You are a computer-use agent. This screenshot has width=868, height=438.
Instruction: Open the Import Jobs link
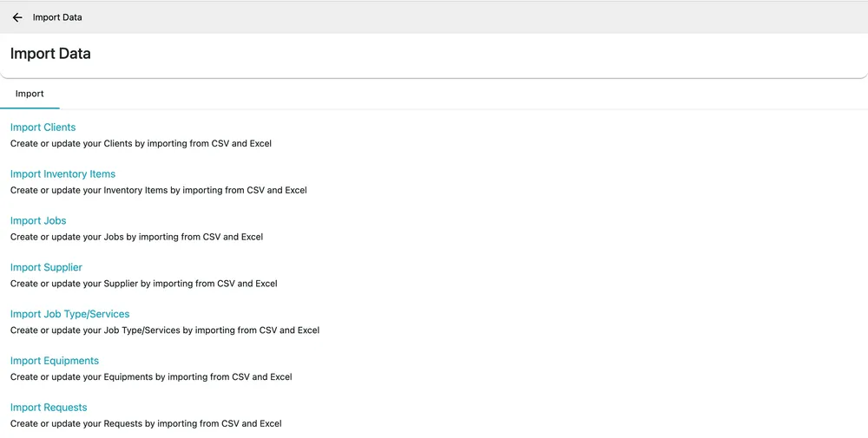(x=38, y=220)
